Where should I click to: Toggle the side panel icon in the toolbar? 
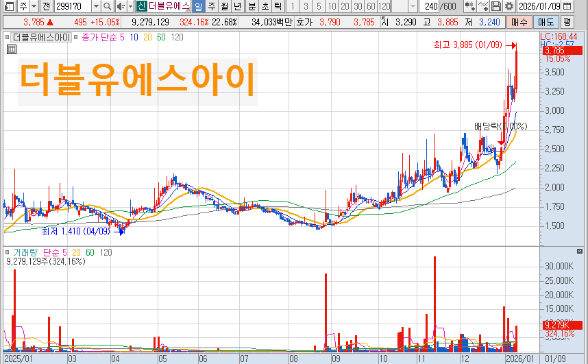pos(10,6)
